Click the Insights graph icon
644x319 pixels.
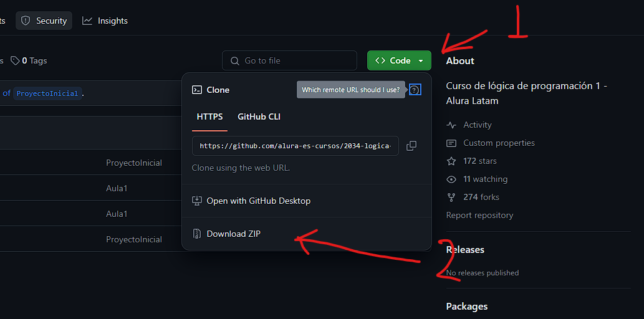(x=87, y=21)
